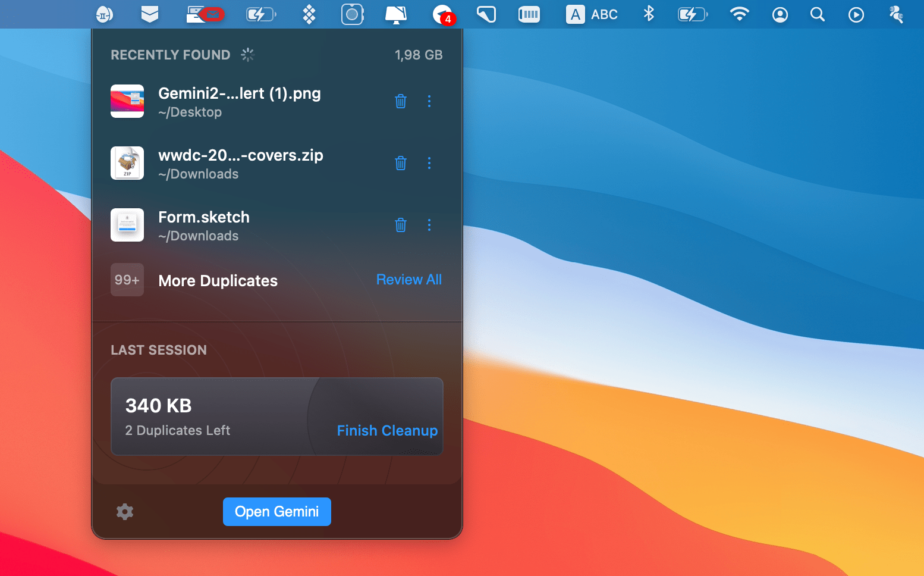Screen dimensions: 924x576
Task: Open Spotlight search magnifier
Action: tap(818, 14)
